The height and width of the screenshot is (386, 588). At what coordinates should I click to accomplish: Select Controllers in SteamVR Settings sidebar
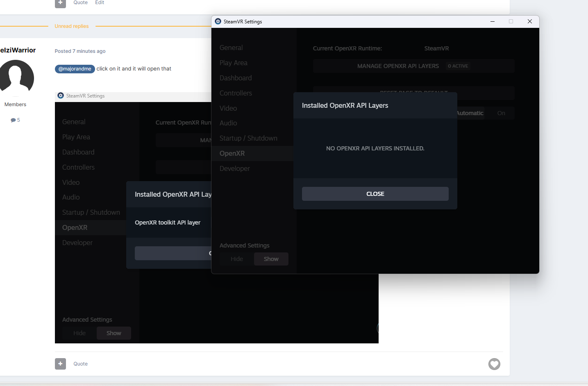click(x=236, y=93)
